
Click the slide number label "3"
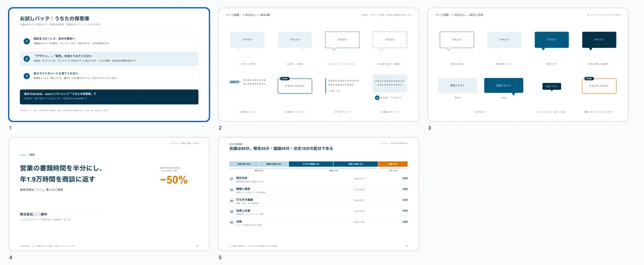point(429,128)
